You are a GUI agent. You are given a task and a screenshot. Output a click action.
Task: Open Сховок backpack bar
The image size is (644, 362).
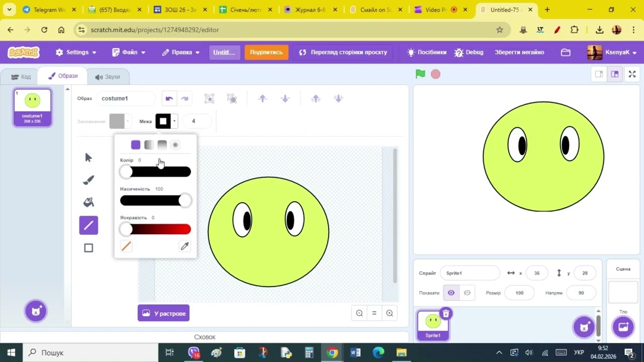(x=204, y=337)
